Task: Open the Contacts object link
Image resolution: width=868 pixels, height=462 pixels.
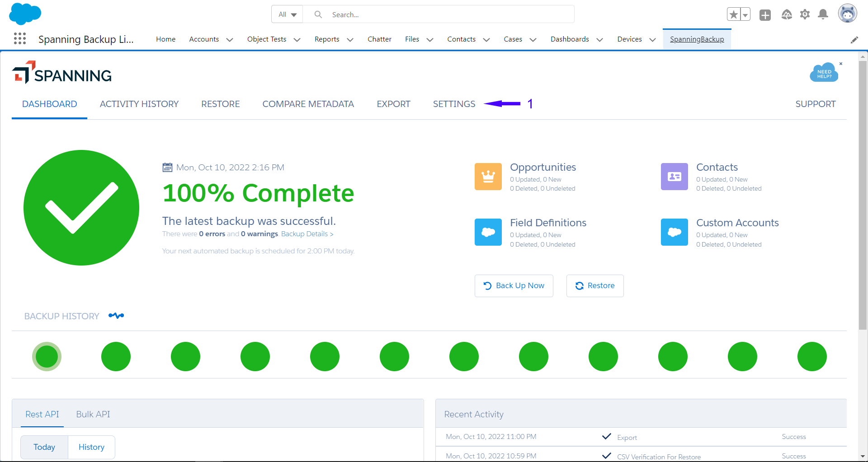Action: (717, 167)
